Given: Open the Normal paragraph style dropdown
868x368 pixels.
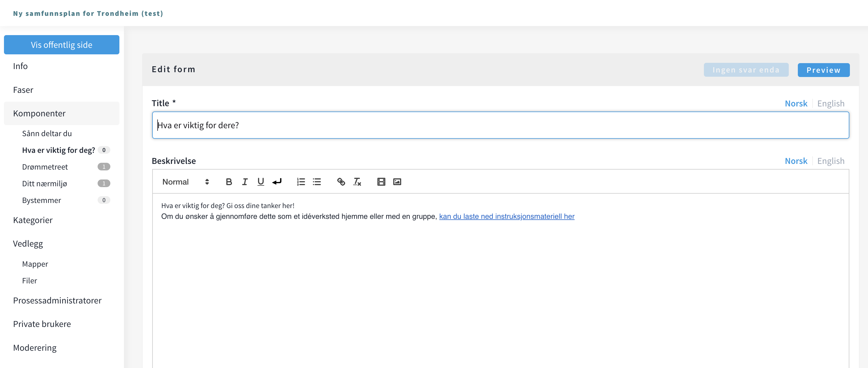Looking at the screenshot, I should pyautogui.click(x=185, y=182).
